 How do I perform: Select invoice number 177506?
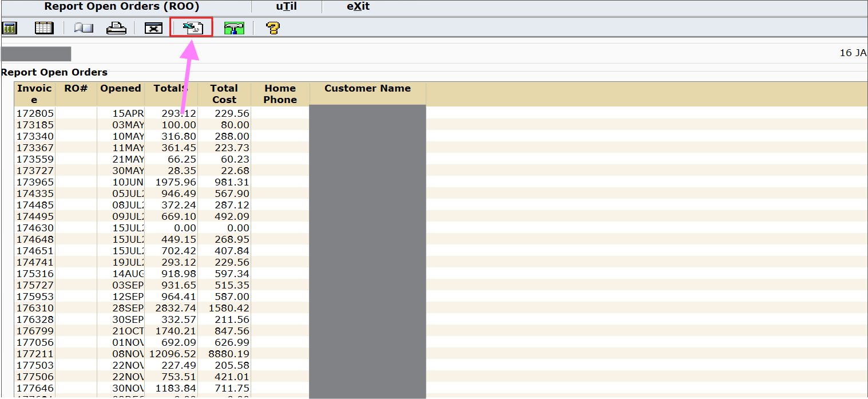(x=35, y=377)
